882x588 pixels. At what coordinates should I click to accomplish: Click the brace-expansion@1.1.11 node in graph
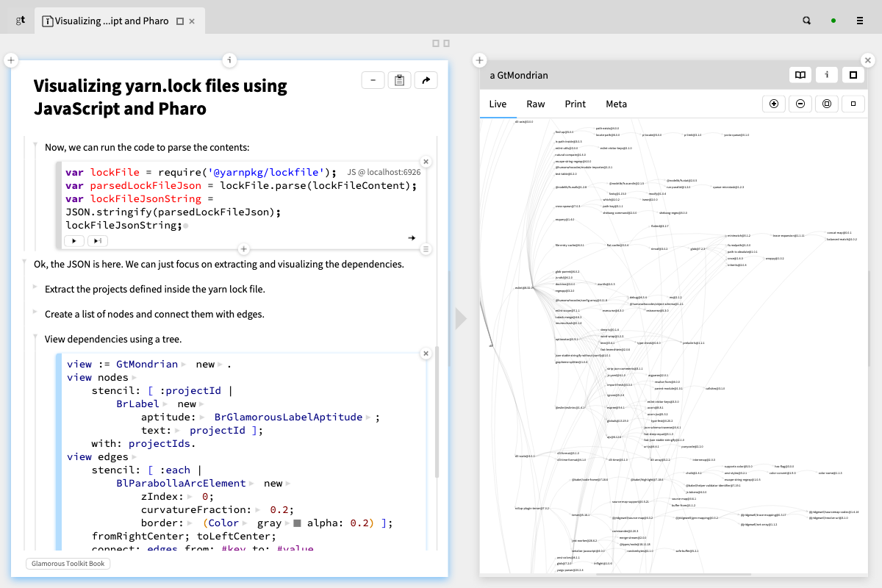point(788,236)
